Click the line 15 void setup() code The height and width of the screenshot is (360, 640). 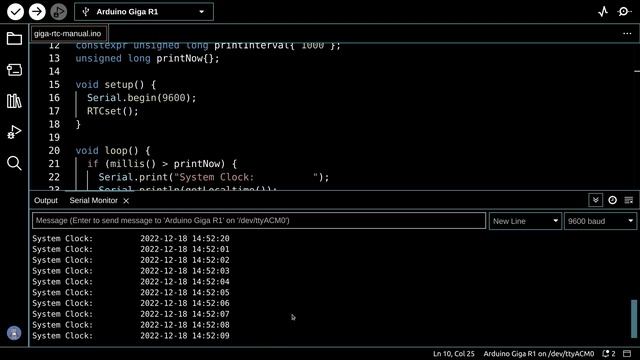pos(116,85)
